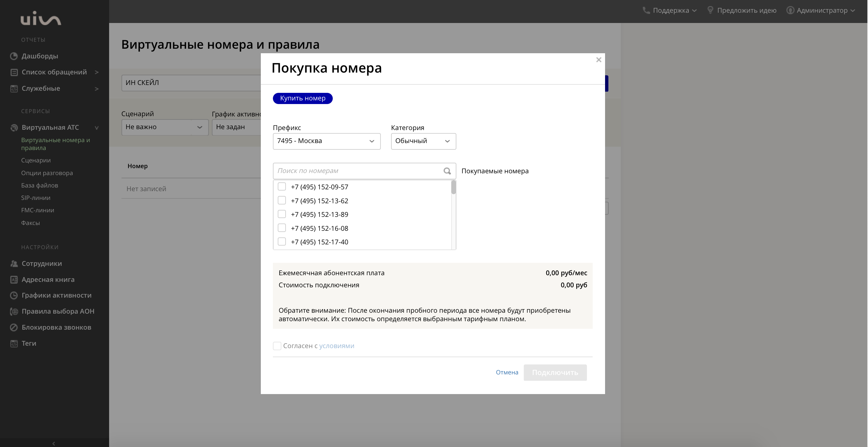Viewport: 868px width, 447px height.
Task: Click the Покупаемые номера label
Action: pos(495,171)
